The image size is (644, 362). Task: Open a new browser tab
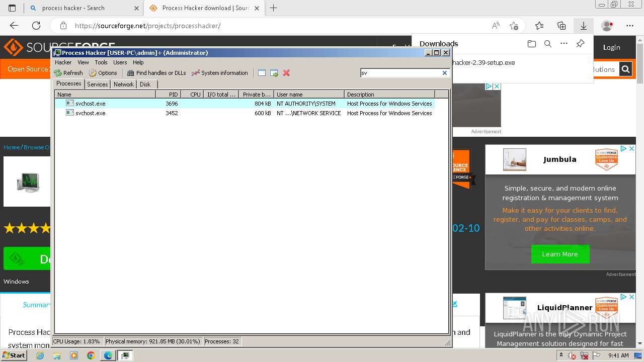pos(274,8)
